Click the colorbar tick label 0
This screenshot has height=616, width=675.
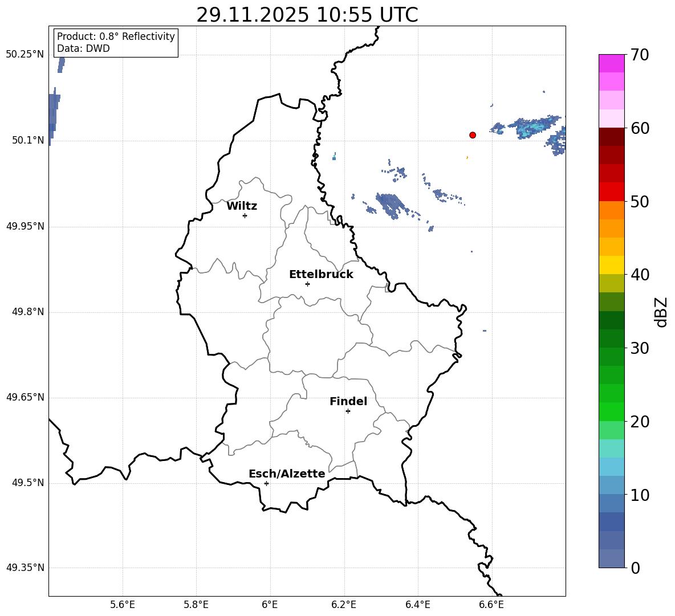[x=635, y=568]
